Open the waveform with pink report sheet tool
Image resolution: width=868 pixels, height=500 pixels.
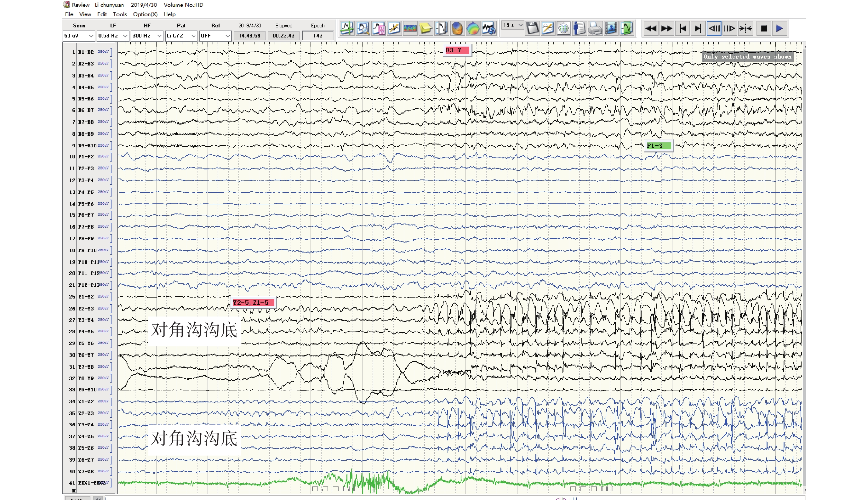[x=379, y=29]
